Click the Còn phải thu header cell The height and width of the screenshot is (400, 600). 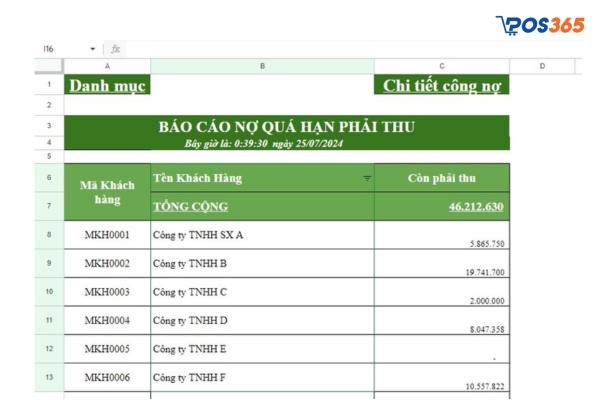[x=442, y=178]
